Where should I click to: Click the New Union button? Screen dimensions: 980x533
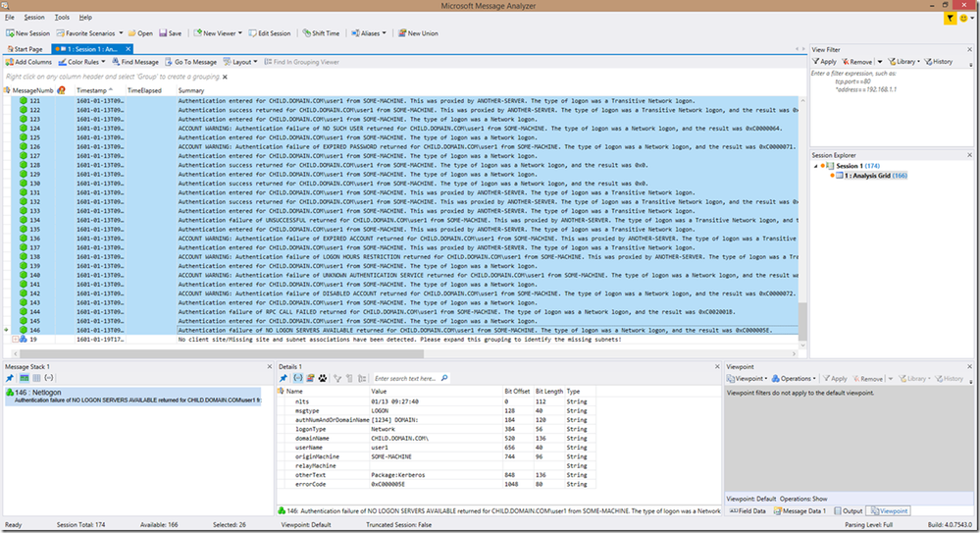(x=418, y=33)
